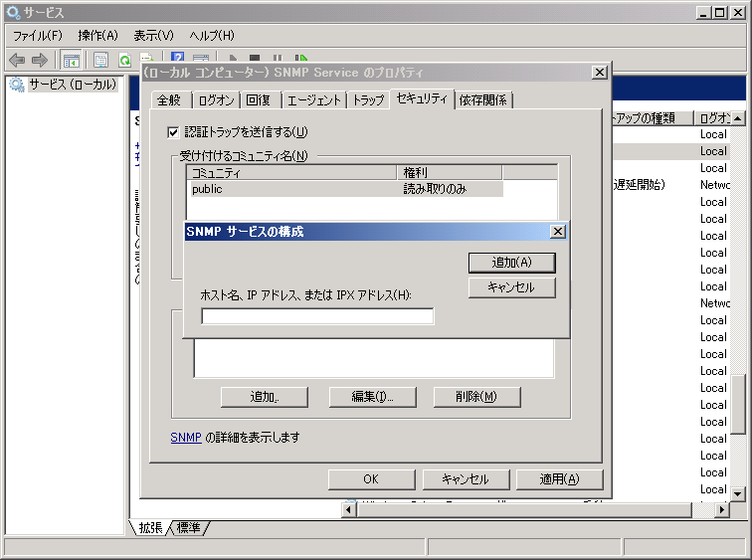Click the Services list scroll up arrow
Viewport: 752px width, 560px height.
click(x=738, y=118)
